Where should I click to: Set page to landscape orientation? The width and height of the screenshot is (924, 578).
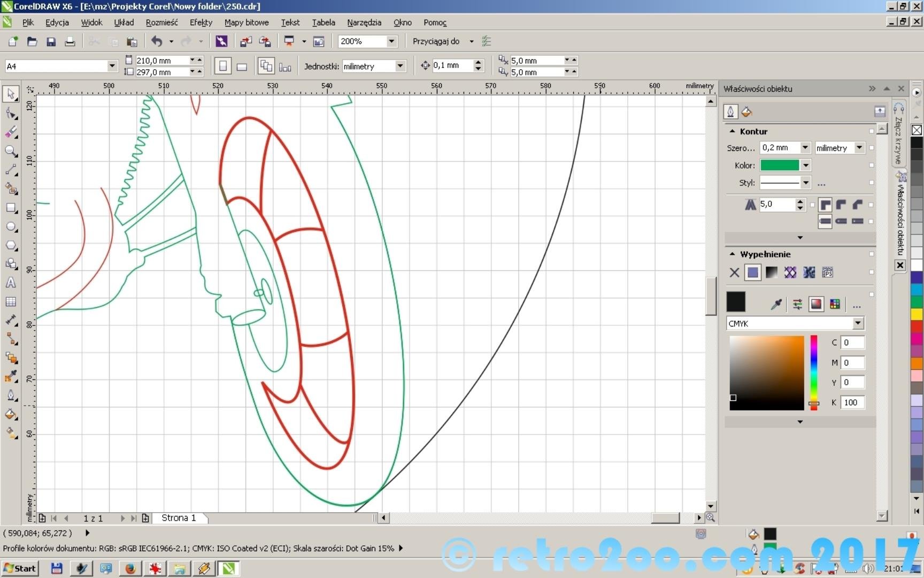coord(242,66)
